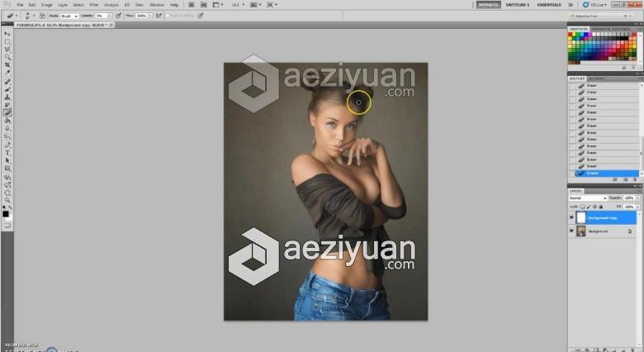The height and width of the screenshot is (352, 644).
Task: Select the last highlighted Eraser history state
Action: pos(607,174)
